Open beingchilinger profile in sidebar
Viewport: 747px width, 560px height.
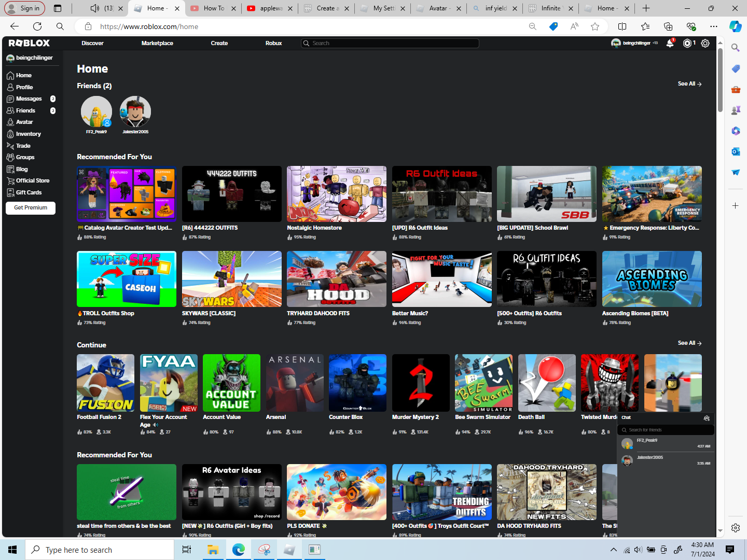click(30, 58)
